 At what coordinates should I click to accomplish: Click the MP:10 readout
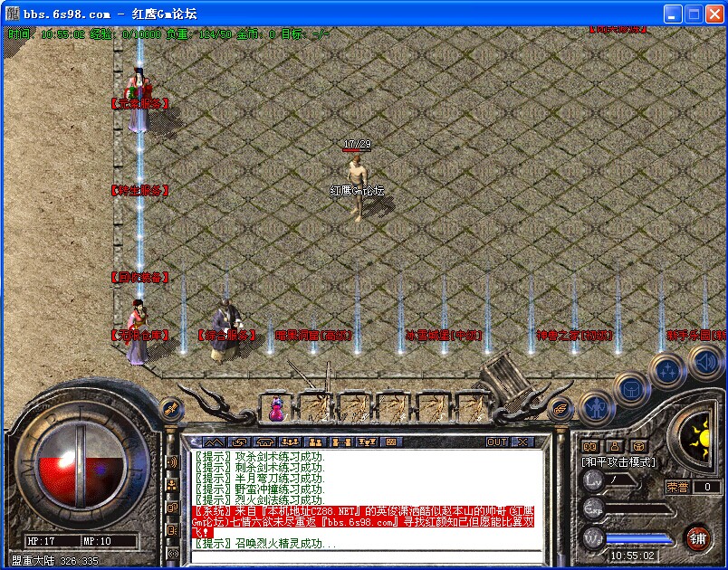[97, 541]
